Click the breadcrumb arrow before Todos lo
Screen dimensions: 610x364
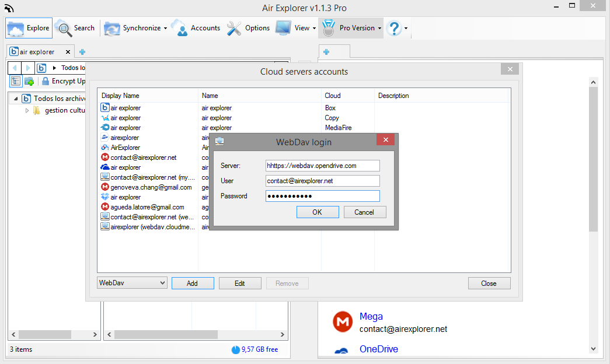click(x=54, y=68)
